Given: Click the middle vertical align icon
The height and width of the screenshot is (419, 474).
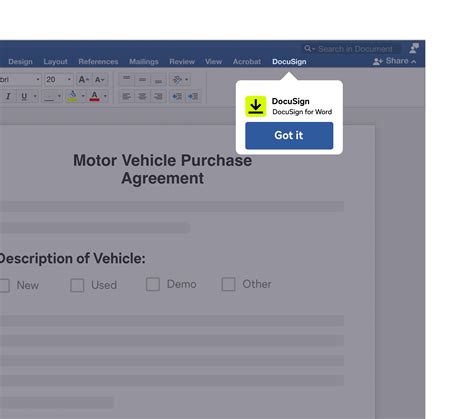Looking at the screenshot, I should [x=142, y=79].
